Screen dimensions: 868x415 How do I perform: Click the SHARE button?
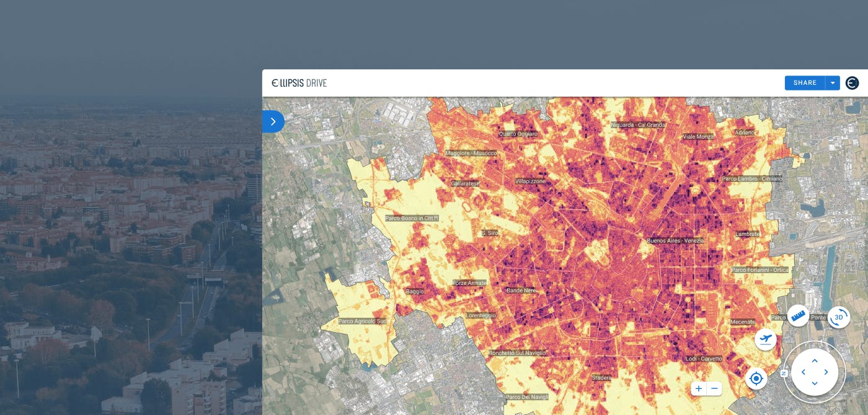(805, 83)
